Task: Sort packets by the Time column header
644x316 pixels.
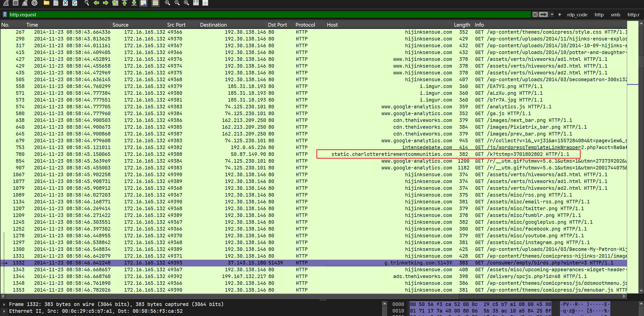Action: 68,25
